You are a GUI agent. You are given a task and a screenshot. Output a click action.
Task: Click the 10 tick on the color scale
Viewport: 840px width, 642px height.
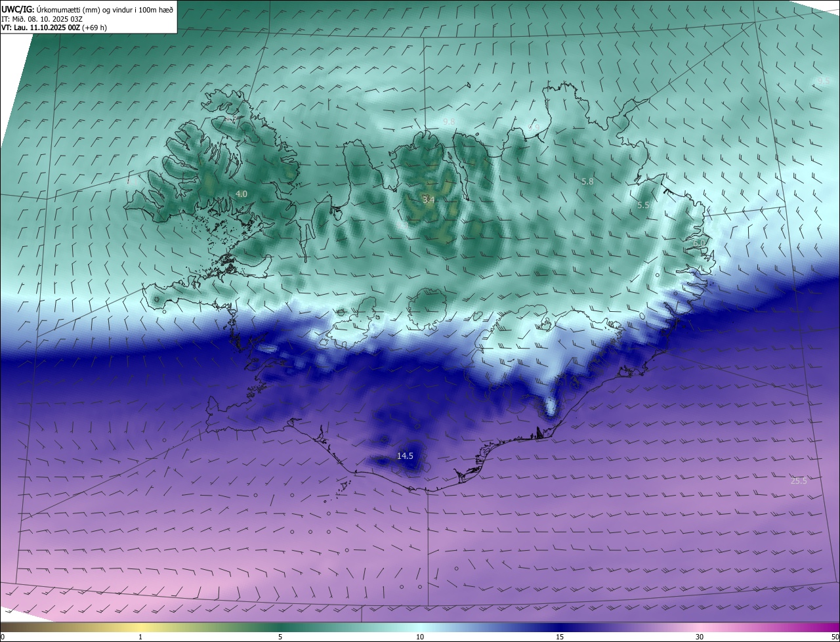[x=420, y=637]
